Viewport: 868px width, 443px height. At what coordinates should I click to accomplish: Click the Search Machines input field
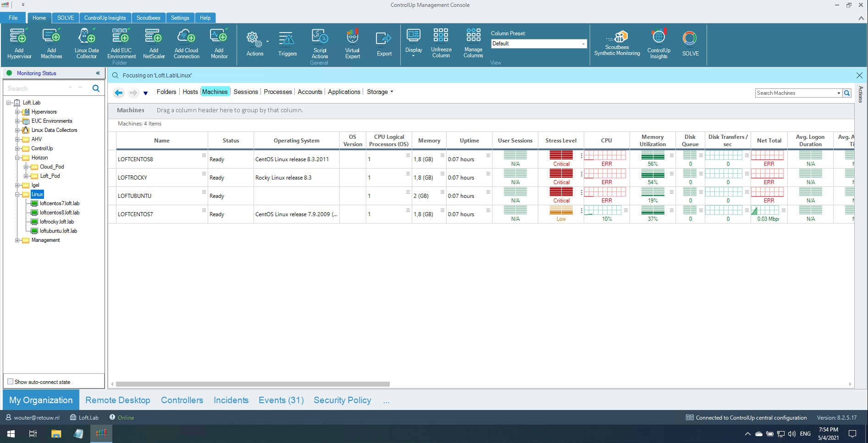796,93
